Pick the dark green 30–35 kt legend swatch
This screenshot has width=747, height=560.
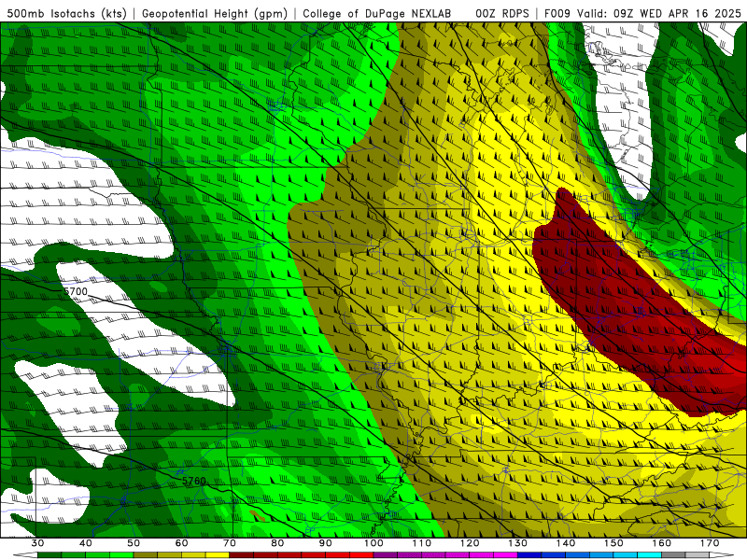pyautogui.click(x=49, y=555)
